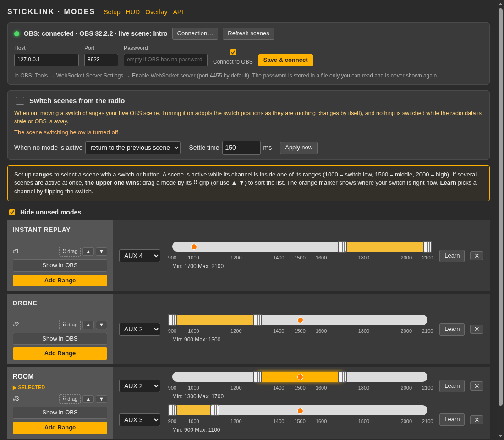Image resolution: width=504 pixels, height=440 pixels.
Task: Move Instant Replay mode down
Action: point(101,252)
